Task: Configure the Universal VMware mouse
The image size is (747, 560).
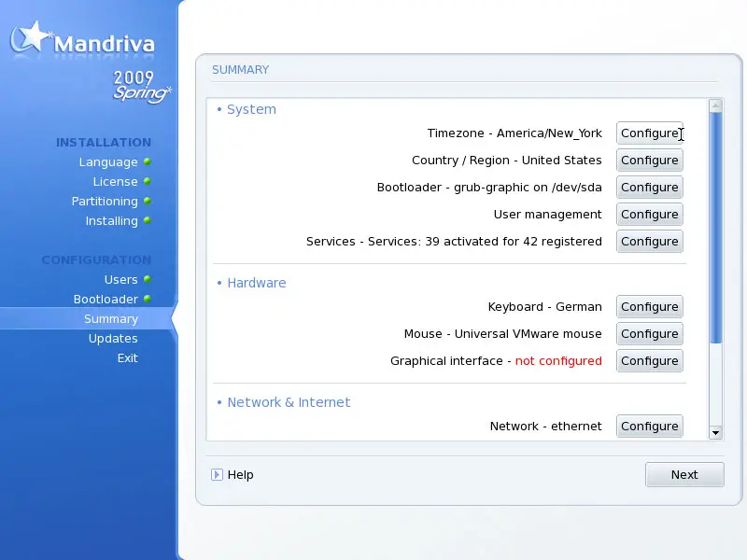Action: (649, 334)
